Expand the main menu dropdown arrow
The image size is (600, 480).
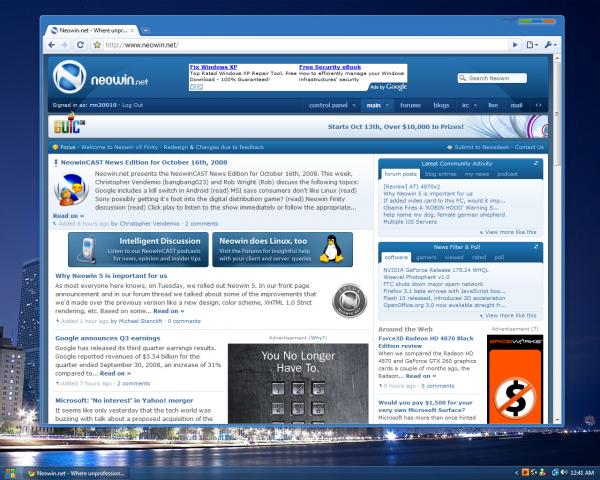tap(387, 105)
